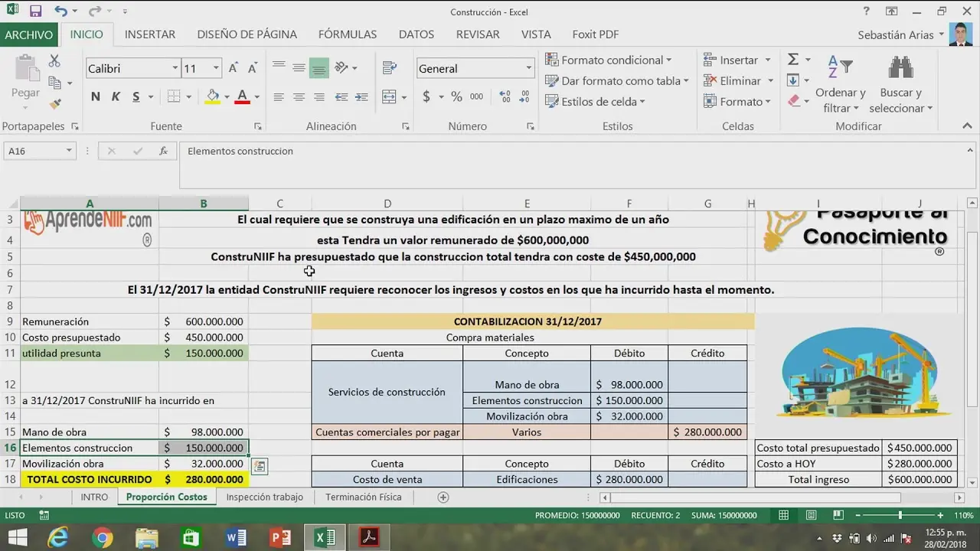
Task: Click the AutoSum sigma icon
Action: coord(793,60)
